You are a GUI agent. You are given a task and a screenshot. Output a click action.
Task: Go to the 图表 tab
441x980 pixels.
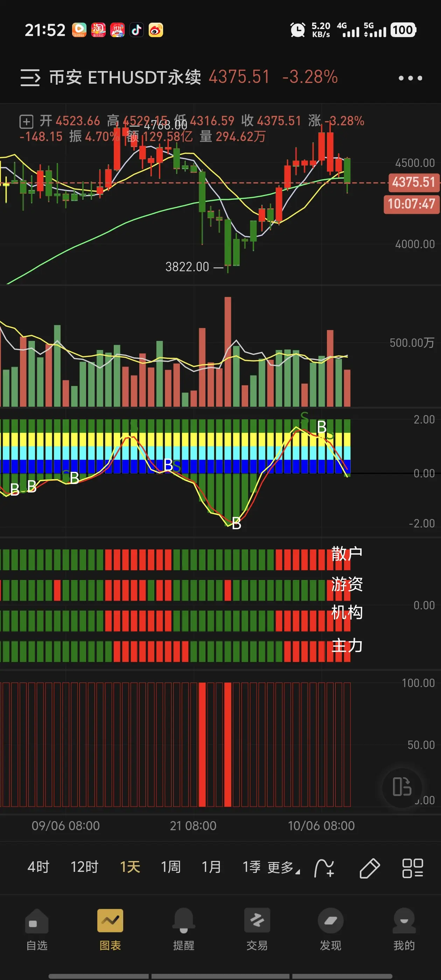pyautogui.click(x=110, y=929)
